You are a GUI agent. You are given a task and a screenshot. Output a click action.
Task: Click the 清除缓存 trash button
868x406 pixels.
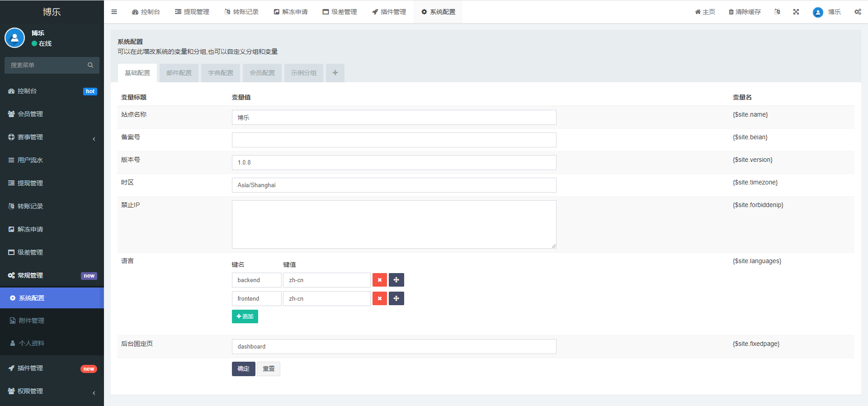click(x=745, y=12)
